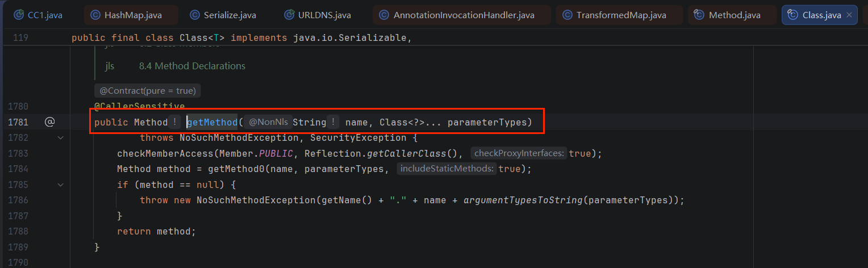Open the HashMap.java editor tab
The image size is (868, 268).
[131, 15]
